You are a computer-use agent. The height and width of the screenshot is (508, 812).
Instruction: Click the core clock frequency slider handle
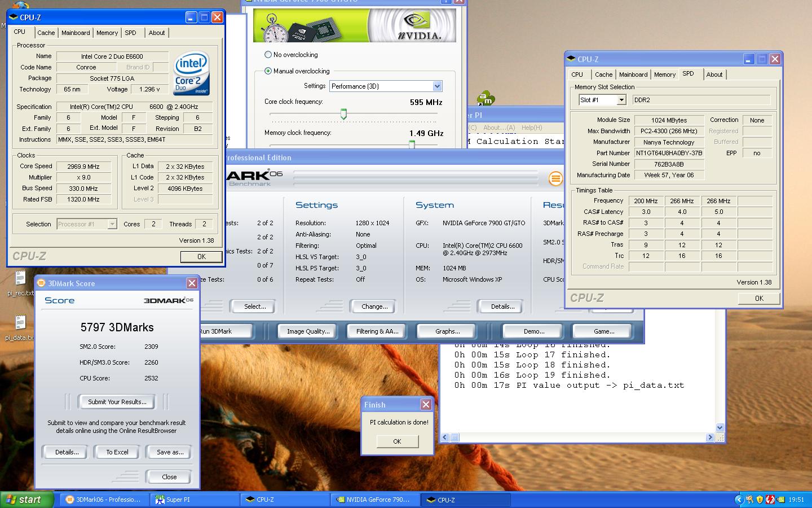[343, 115]
